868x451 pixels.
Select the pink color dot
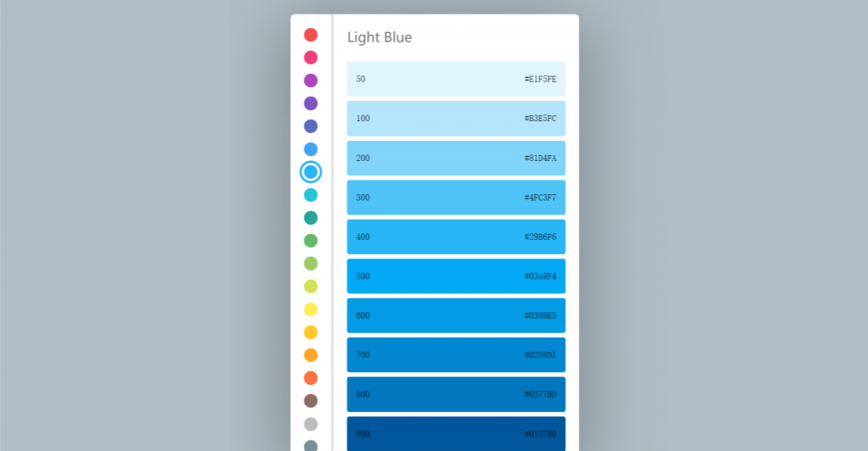click(311, 58)
